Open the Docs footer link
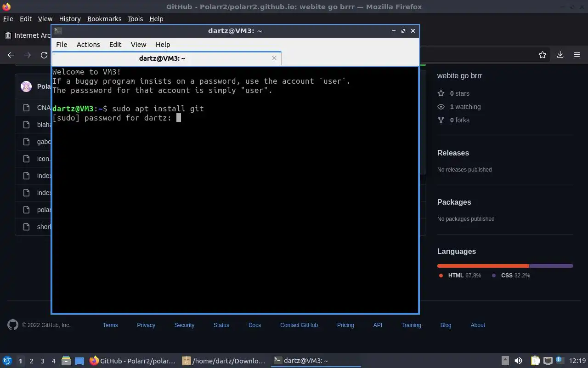 254,325
